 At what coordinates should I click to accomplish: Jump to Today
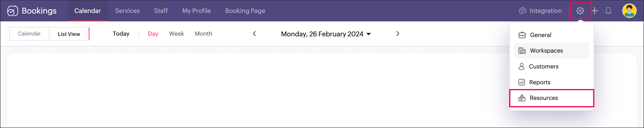tap(121, 34)
